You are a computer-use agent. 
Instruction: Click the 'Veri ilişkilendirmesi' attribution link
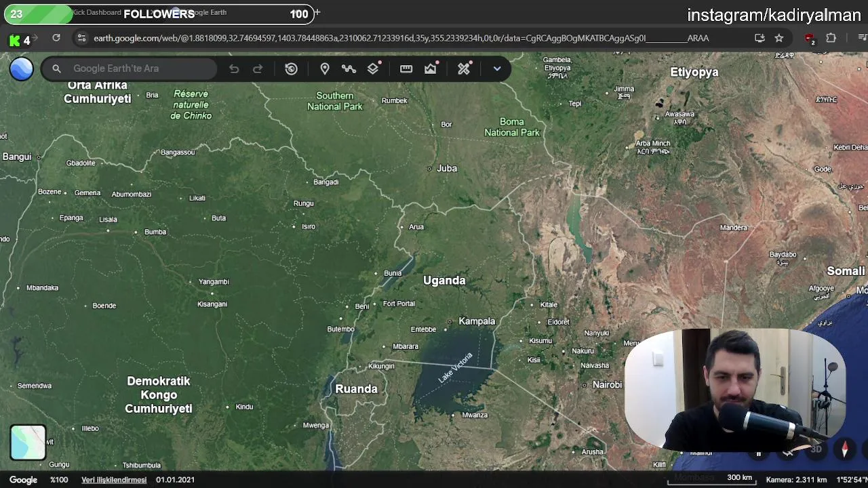pyautogui.click(x=114, y=480)
